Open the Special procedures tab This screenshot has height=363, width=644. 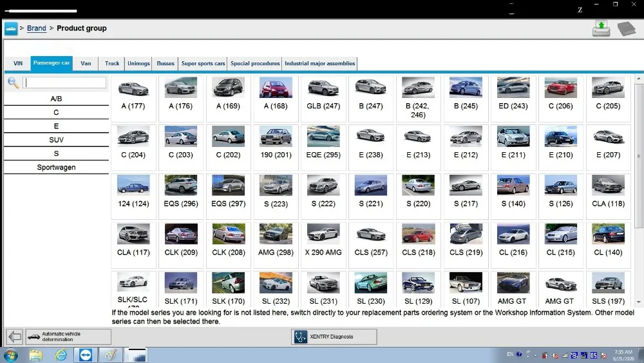click(255, 63)
